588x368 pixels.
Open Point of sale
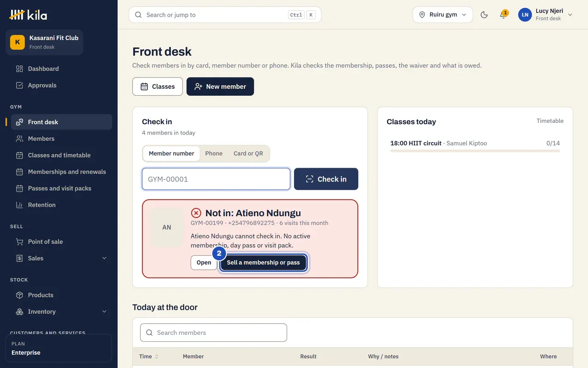point(62,241)
